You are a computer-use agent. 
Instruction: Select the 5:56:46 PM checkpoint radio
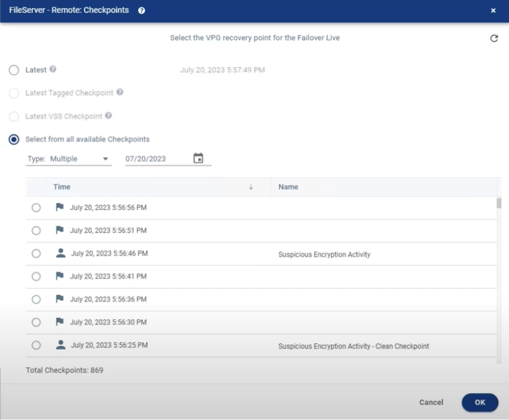(36, 254)
